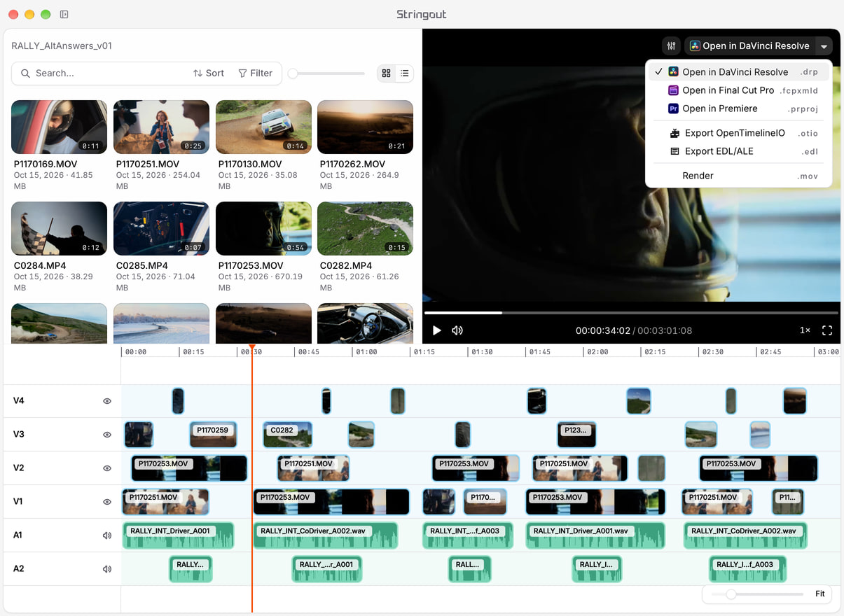Hide track V4 with eye icon
The width and height of the screenshot is (844, 616).
point(107,401)
